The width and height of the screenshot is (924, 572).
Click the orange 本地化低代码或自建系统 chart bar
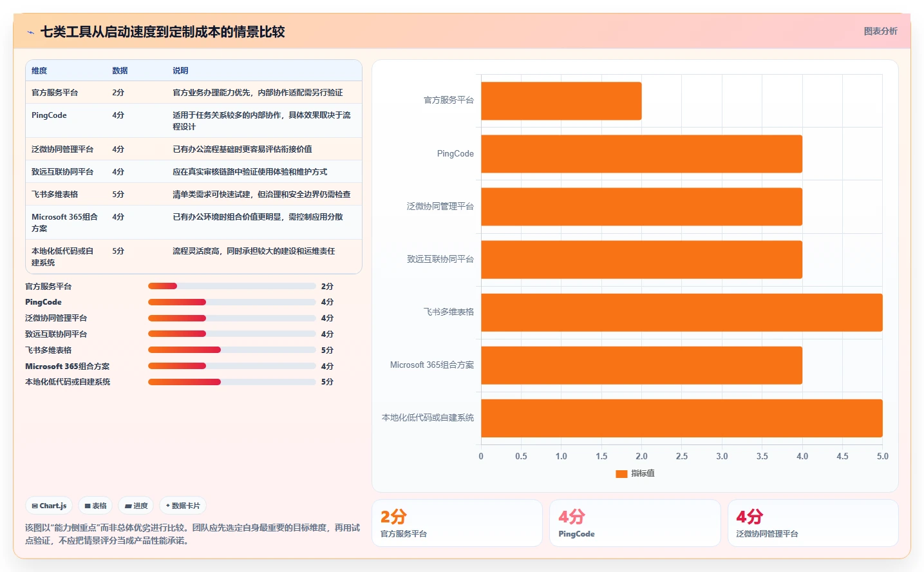tap(682, 418)
